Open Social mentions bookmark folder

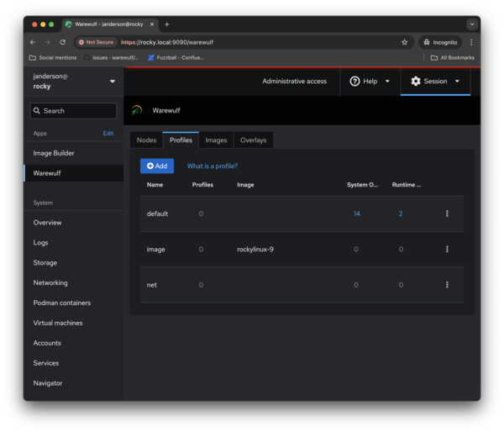pyautogui.click(x=53, y=58)
